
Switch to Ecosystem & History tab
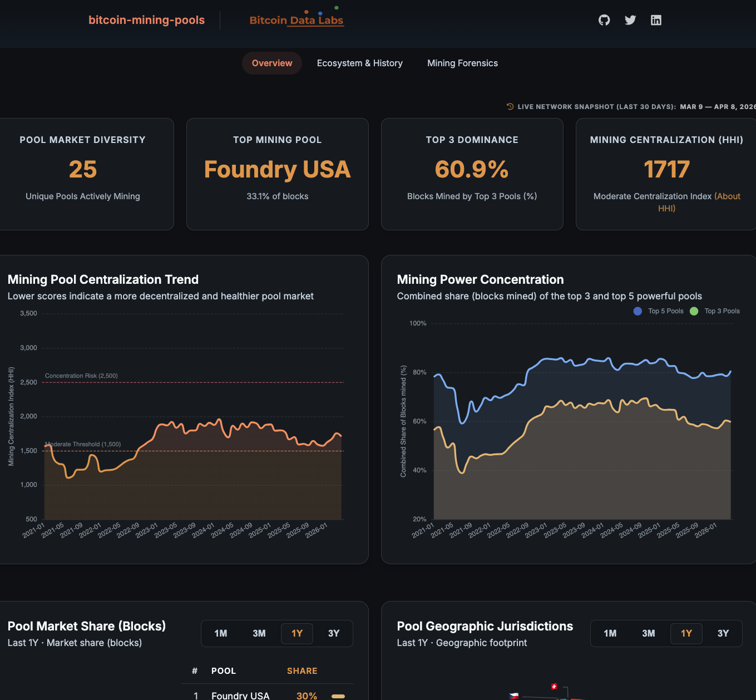[x=360, y=63]
